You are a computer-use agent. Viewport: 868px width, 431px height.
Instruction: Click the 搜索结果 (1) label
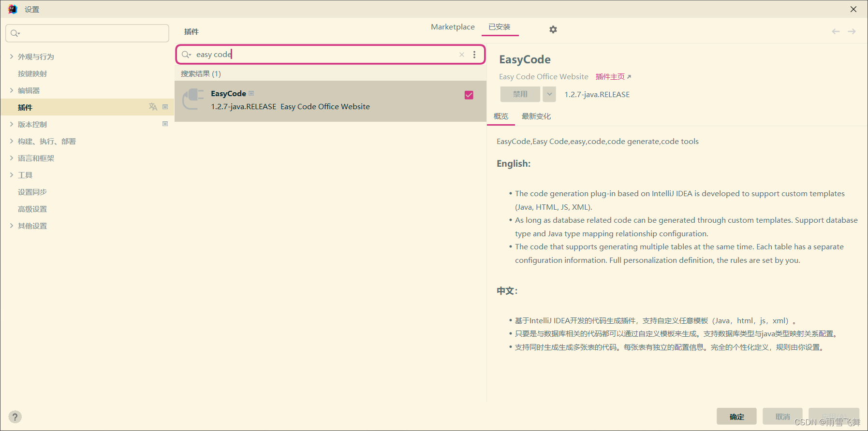201,74
